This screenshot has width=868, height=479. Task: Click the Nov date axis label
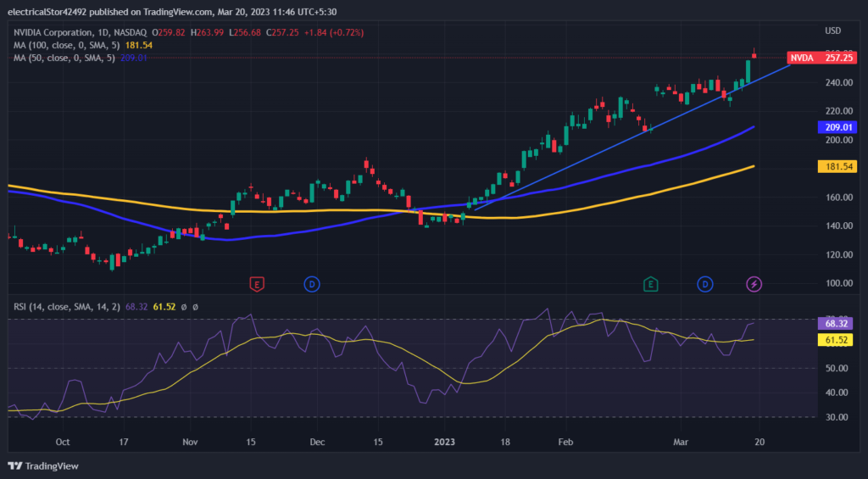point(190,442)
